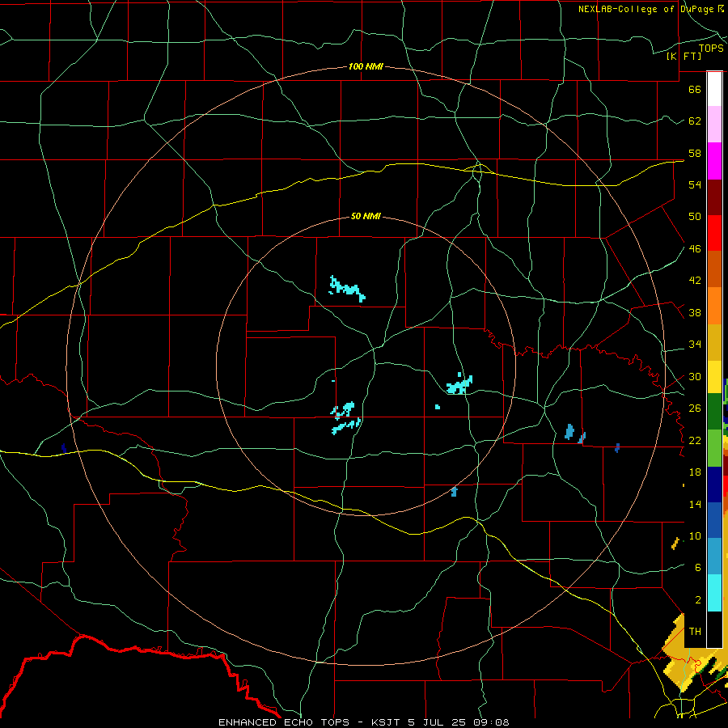Select the legend value 14
Screen dimensions: 728x728
tap(695, 504)
